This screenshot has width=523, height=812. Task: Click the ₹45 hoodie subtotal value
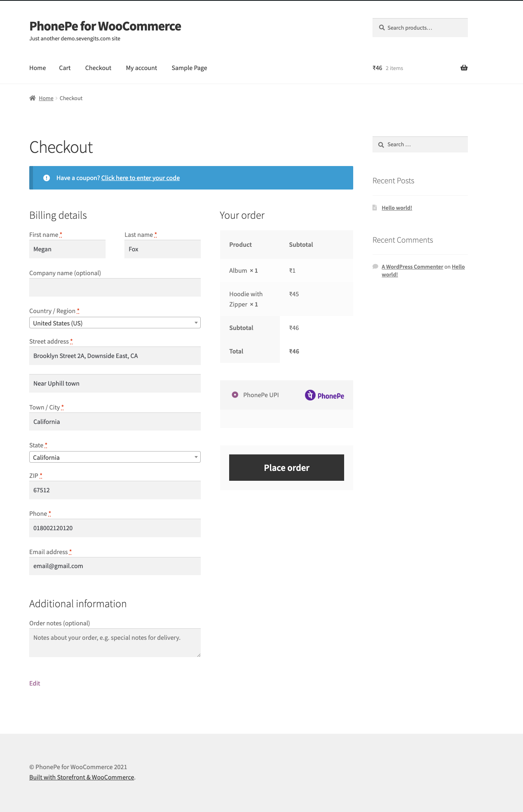(x=294, y=294)
